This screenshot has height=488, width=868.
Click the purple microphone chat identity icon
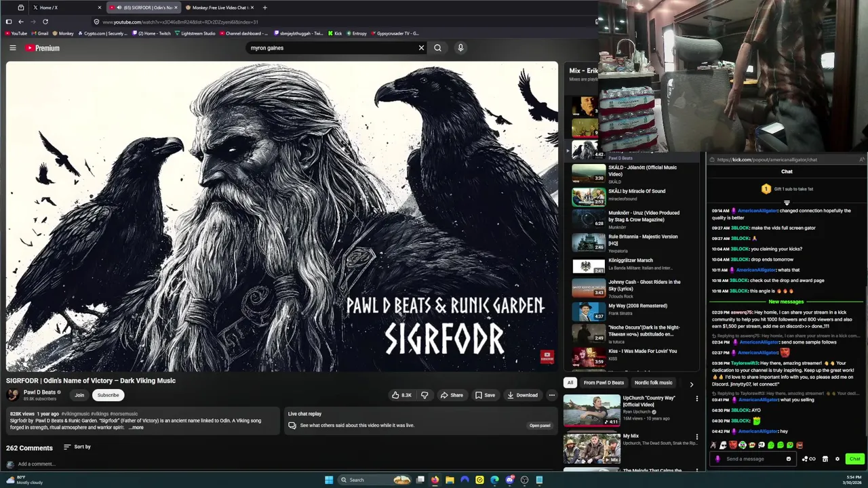pyautogui.click(x=717, y=459)
